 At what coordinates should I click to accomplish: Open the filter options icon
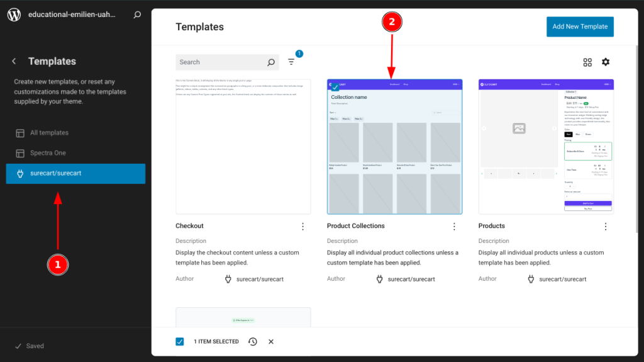click(x=291, y=62)
